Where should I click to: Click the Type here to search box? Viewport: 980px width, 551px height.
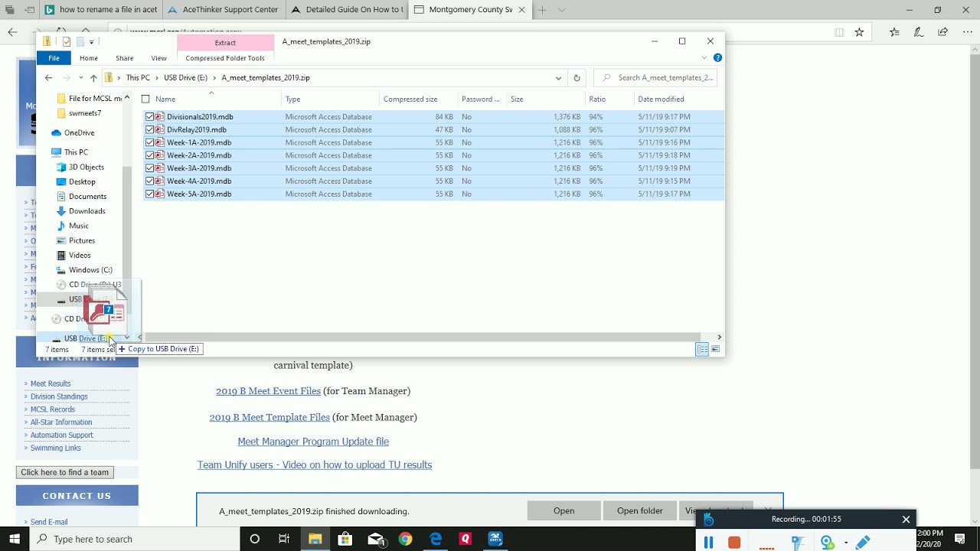coord(134,539)
